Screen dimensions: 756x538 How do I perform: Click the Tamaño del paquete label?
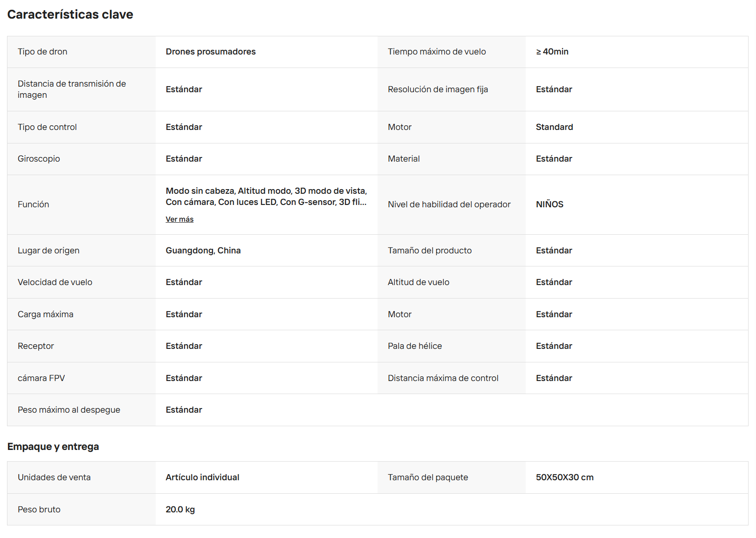(428, 477)
